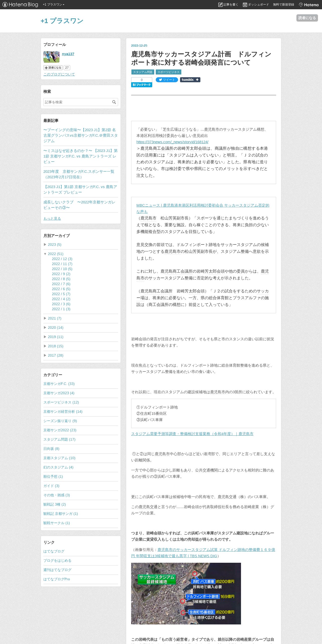Open the MBCニュース article link
This screenshot has width=322, height=644.
[x=203, y=208]
